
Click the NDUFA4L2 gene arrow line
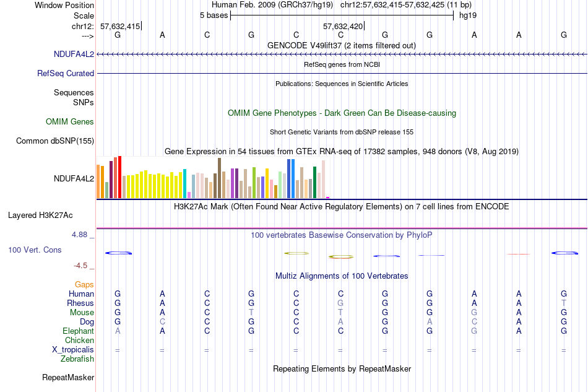342,54
